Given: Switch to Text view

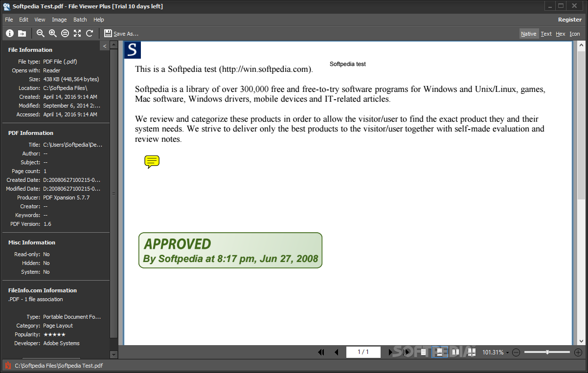Looking at the screenshot, I should (x=546, y=34).
